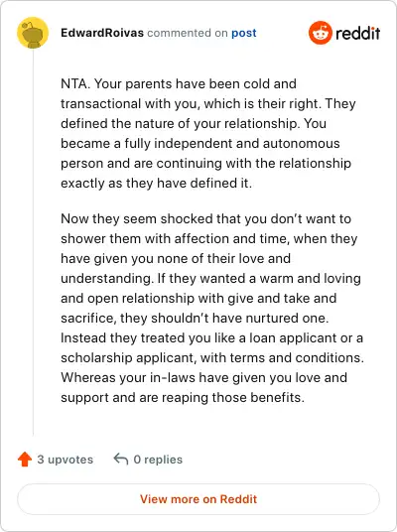Click the orange Reddit Snoo logo
This screenshot has width=397, height=532.
pos(320,33)
